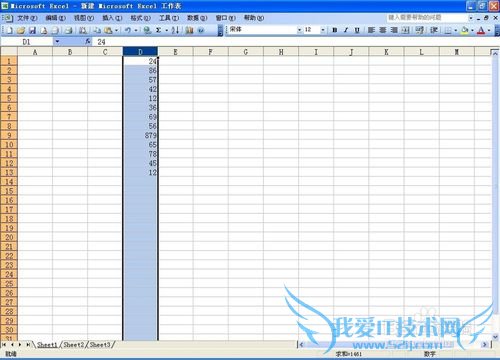Image resolution: width=500 pixels, height=360 pixels.
Task: Click the Select All corner box
Action: click(x=9, y=51)
